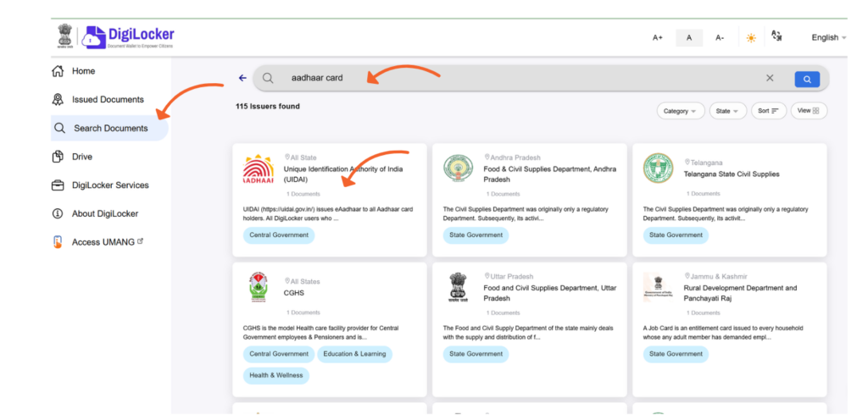868x420 pixels.
Task: Click the blue search magnifier button
Action: [x=807, y=79]
